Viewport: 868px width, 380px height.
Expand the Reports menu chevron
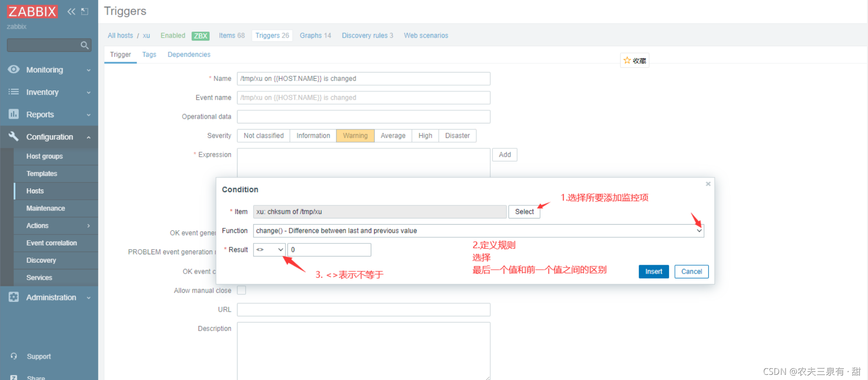89,115
